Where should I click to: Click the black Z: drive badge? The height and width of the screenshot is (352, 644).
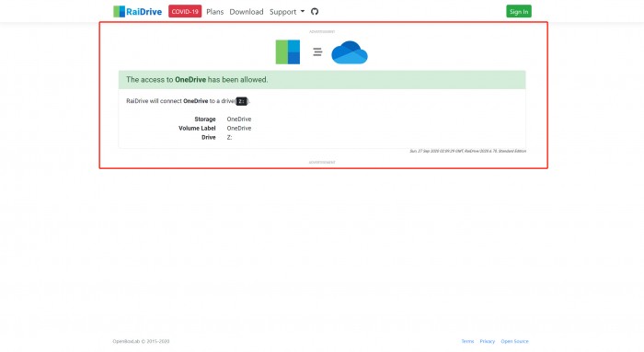tap(241, 101)
